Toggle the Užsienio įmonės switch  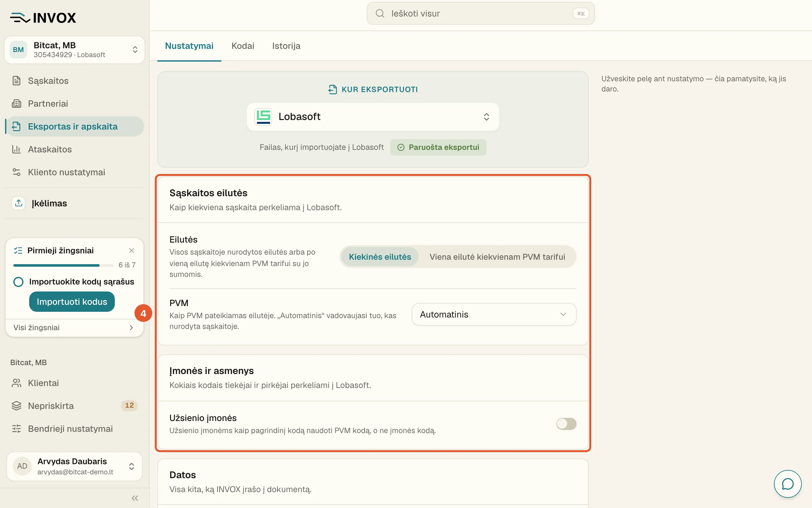pos(566,424)
